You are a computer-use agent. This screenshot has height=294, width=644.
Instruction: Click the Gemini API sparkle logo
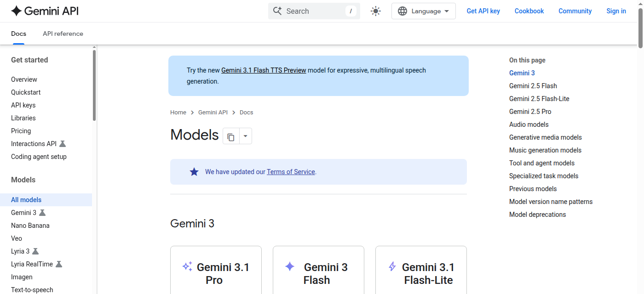(x=17, y=11)
